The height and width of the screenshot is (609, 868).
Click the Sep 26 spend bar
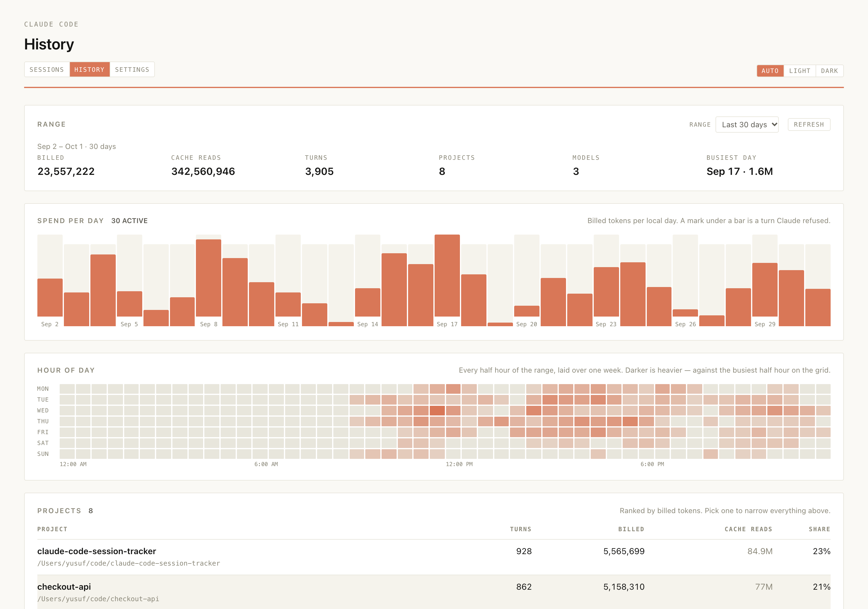(685, 313)
